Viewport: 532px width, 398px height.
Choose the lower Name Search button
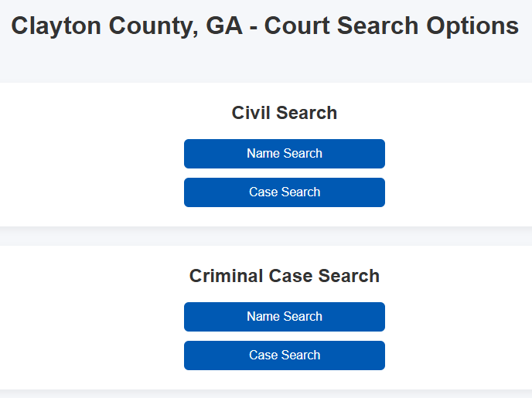click(x=285, y=317)
